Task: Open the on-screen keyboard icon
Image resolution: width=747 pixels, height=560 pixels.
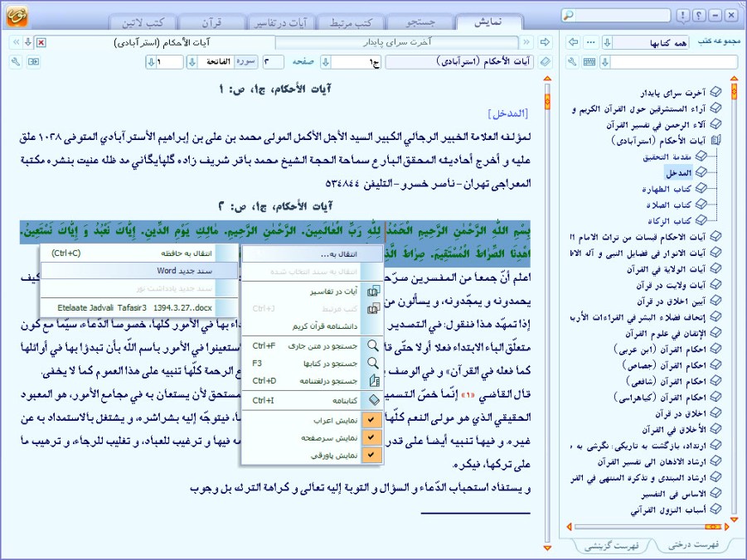Action: (589, 62)
